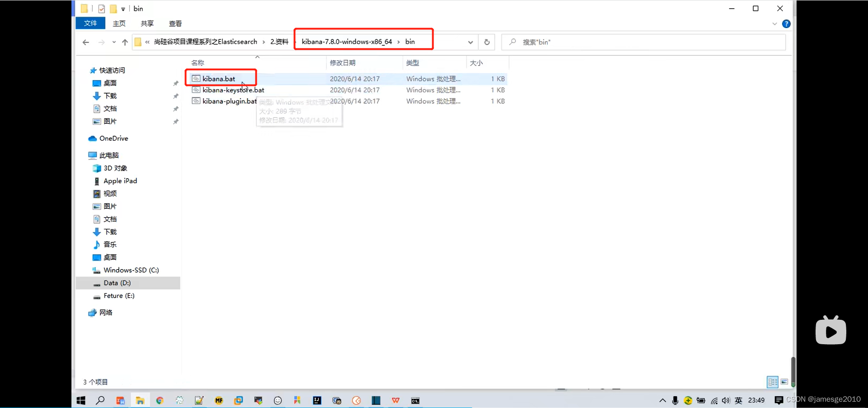Expand the ribbon with the chevron

pyautogui.click(x=774, y=24)
